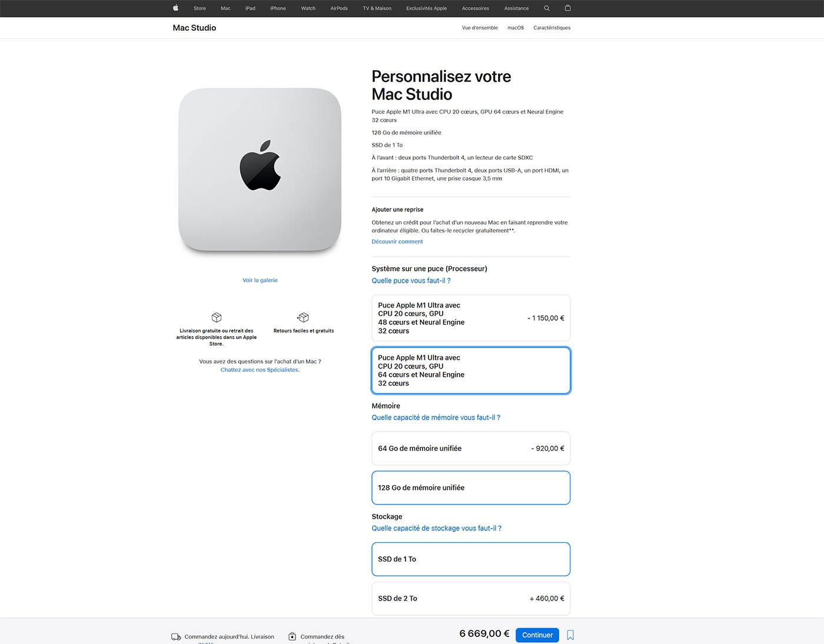This screenshot has width=824, height=644.
Task: Open the Mac menu item
Action: tap(225, 8)
